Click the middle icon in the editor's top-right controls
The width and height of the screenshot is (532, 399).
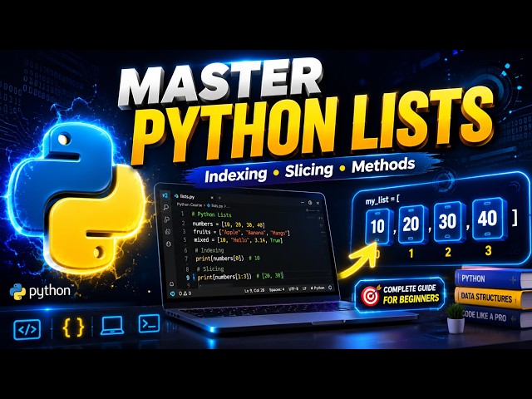coord(310,203)
